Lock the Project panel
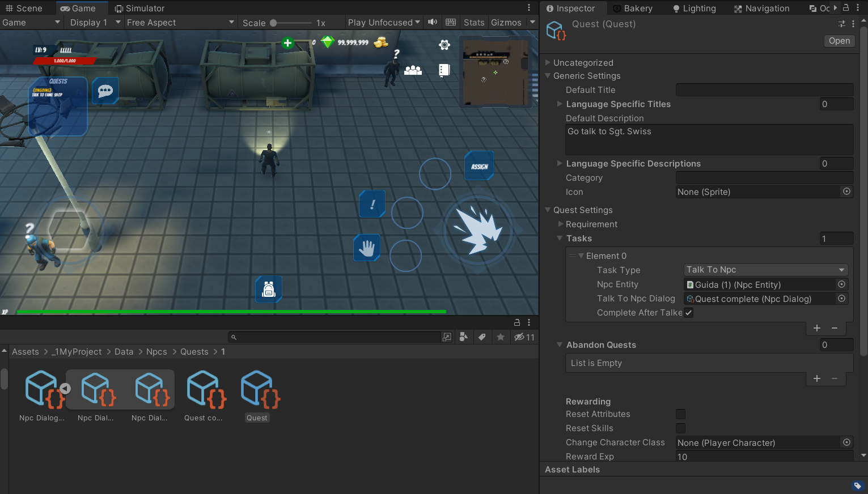The image size is (868, 494). tap(517, 322)
